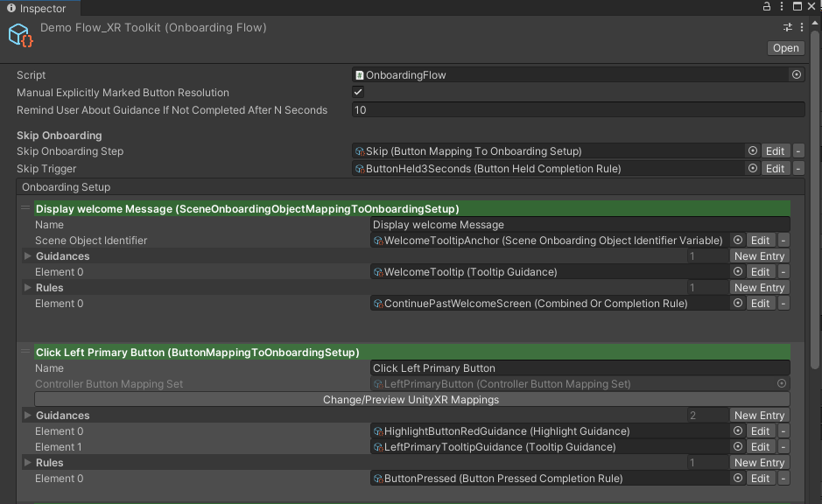
Task: Click Name field 'Display welcome Message'
Action: pyautogui.click(x=580, y=225)
